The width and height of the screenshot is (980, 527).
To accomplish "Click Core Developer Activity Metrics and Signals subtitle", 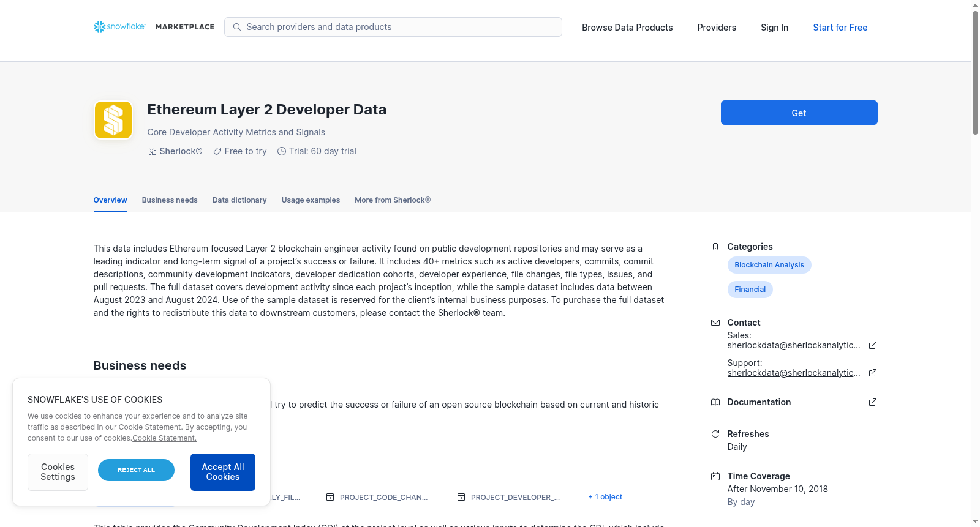I will pos(236,132).
